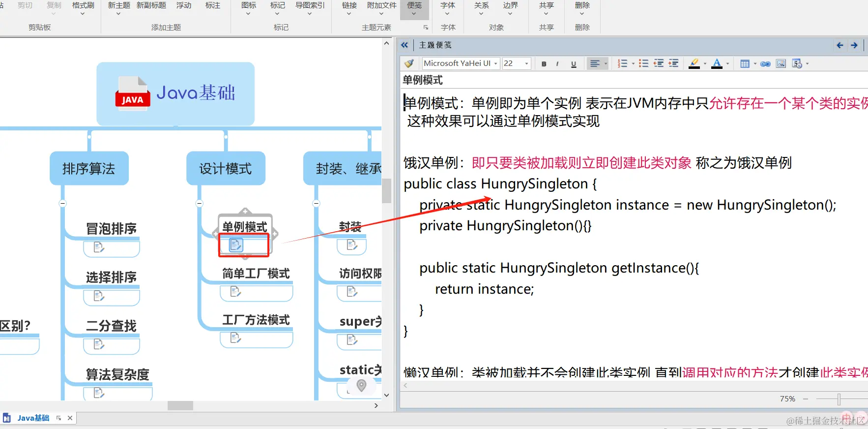The image size is (868, 429).
Task: Click the format painter brush in notes toolbar
Action: pos(409,63)
